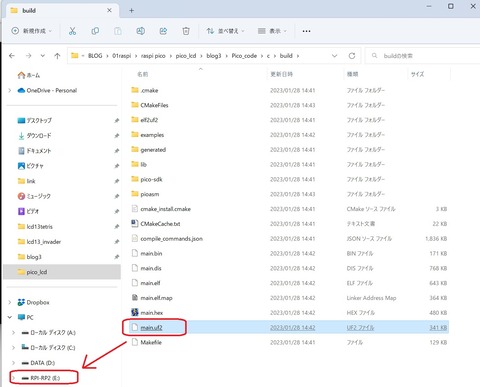The image size is (480, 387).
Task: Select the pico-sdk folder
Action: click(x=147, y=179)
